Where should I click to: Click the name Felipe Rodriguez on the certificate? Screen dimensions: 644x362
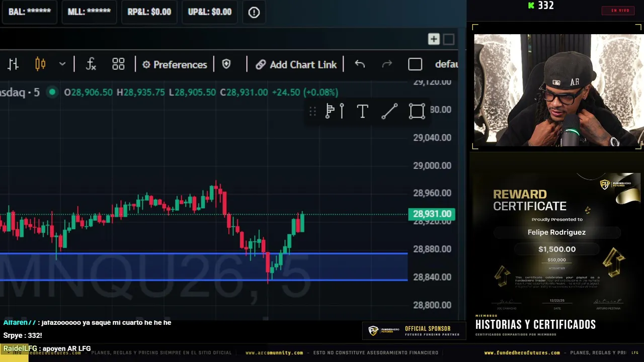(556, 232)
